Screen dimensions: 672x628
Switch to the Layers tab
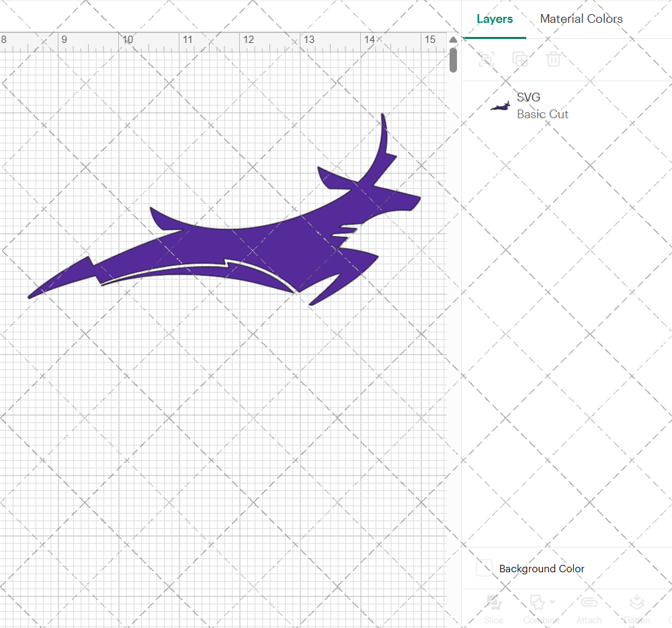coord(495,19)
